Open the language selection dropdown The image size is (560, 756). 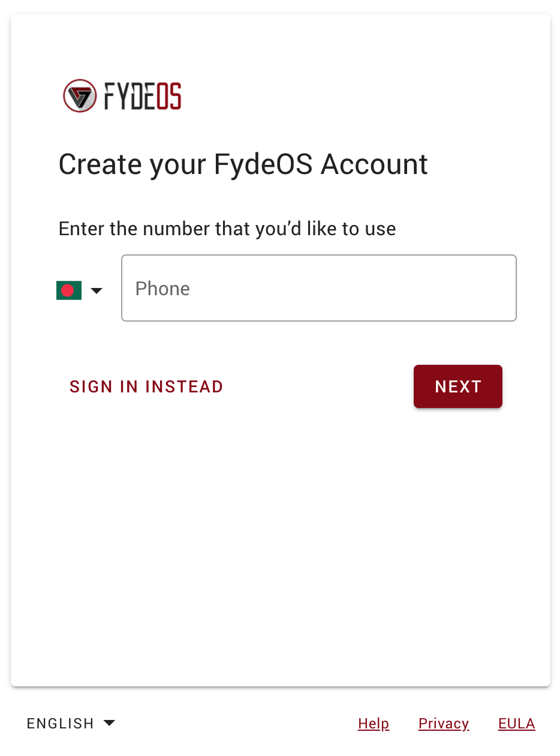pyautogui.click(x=71, y=723)
